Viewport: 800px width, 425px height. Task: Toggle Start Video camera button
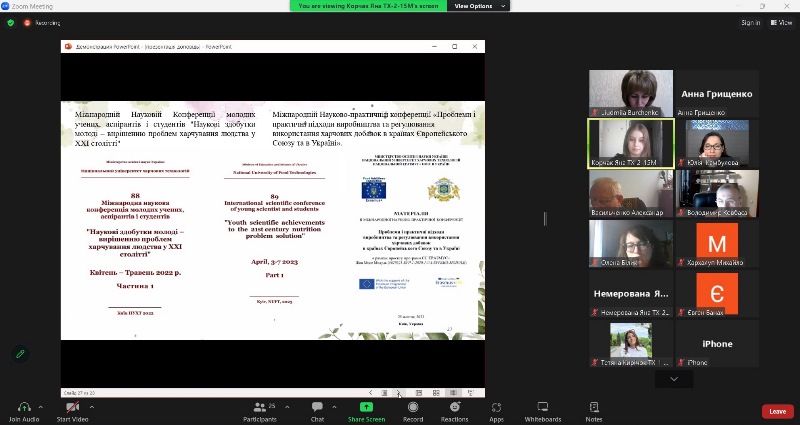[72, 412]
